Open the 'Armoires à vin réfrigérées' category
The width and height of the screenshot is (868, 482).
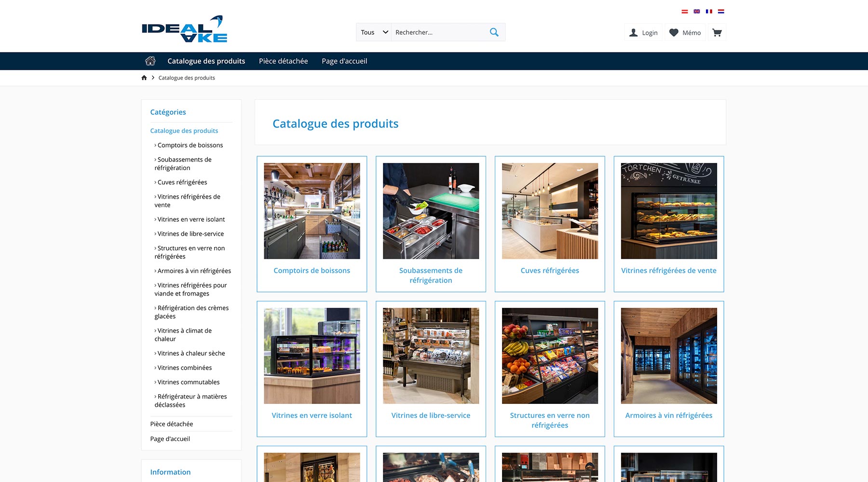pos(668,415)
